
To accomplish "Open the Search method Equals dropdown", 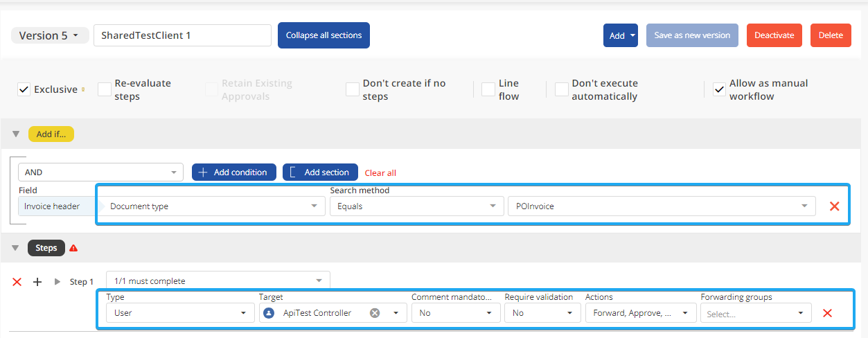I will click(x=416, y=206).
